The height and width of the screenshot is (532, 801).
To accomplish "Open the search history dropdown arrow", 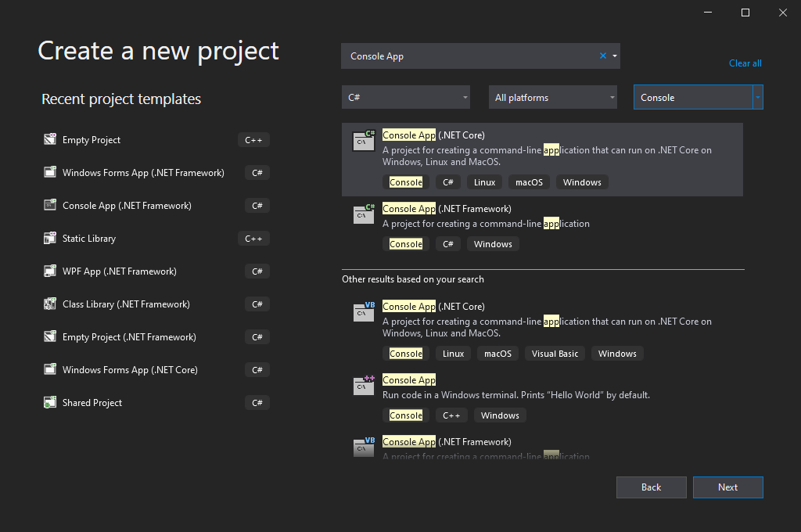I will (x=615, y=56).
